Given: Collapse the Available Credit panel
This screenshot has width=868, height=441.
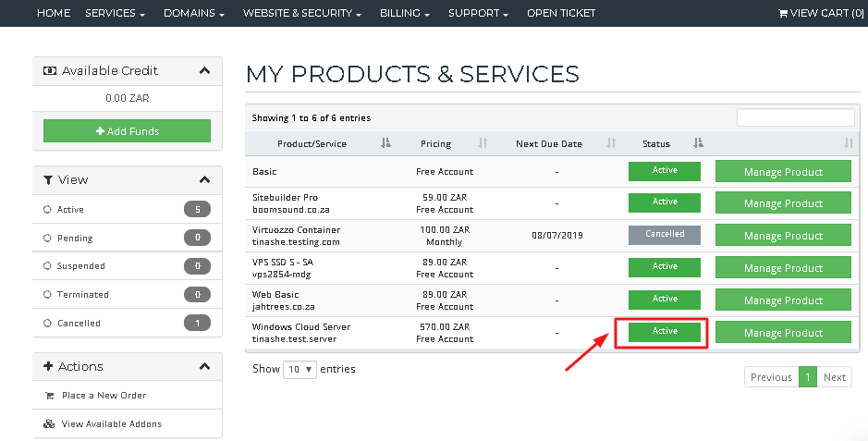Looking at the screenshot, I should 205,71.
